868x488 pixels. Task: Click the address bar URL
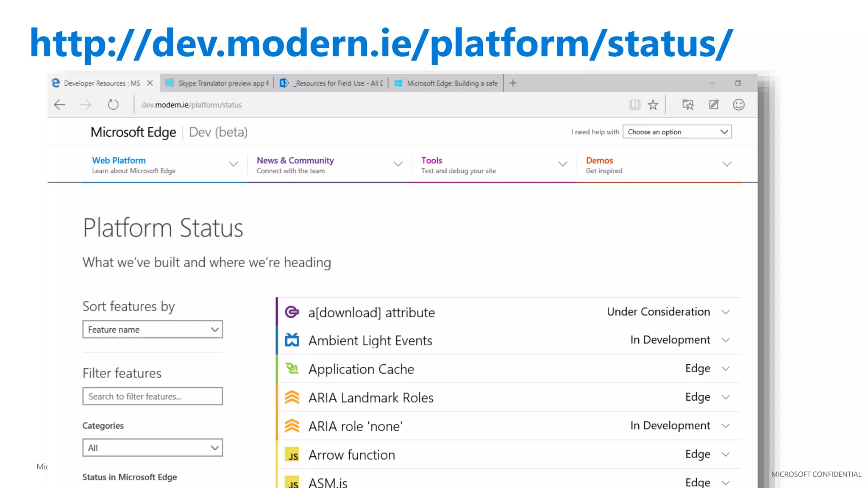(x=192, y=105)
